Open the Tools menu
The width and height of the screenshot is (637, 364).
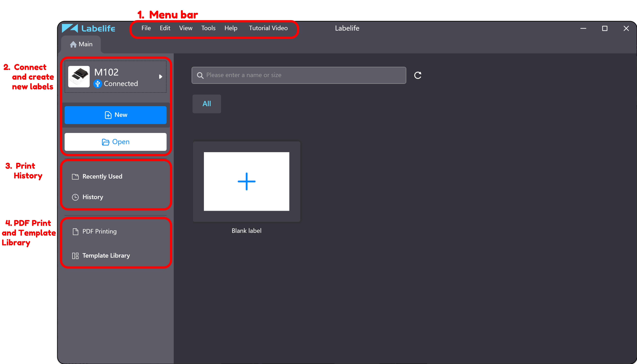click(208, 28)
